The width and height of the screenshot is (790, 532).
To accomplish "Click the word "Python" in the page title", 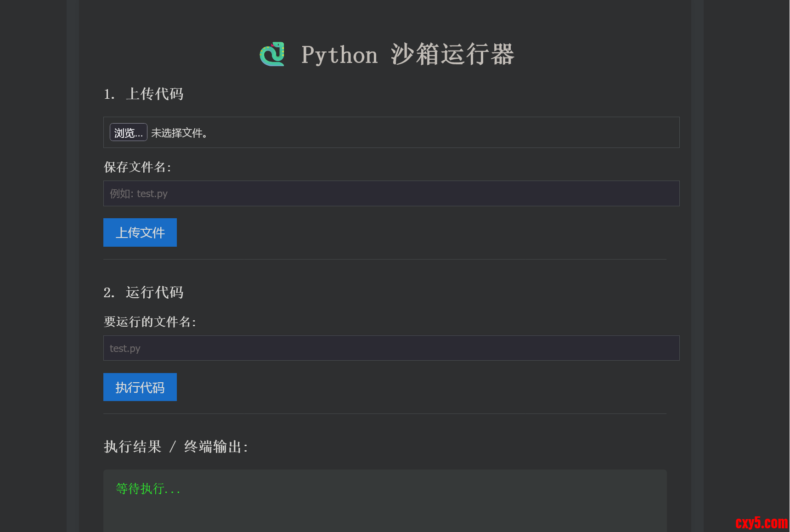I will click(339, 55).
